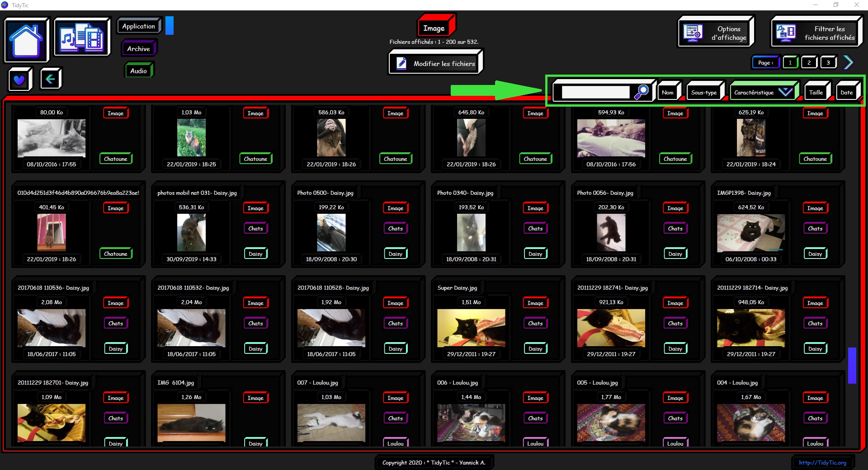The height and width of the screenshot is (470, 868).
Task: Click date 30/09/2019 : 14:33
Action: [x=191, y=259]
